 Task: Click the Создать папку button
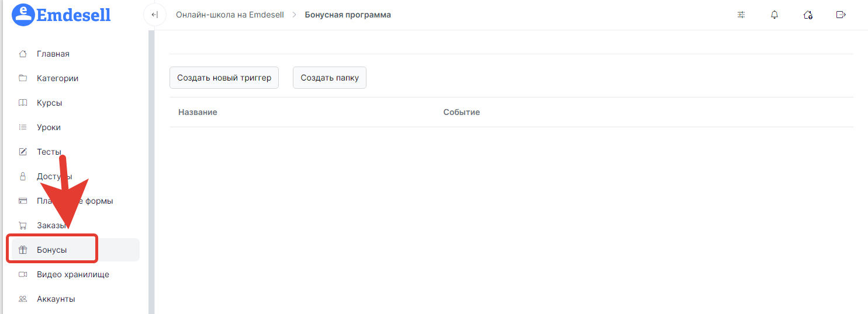pos(330,78)
